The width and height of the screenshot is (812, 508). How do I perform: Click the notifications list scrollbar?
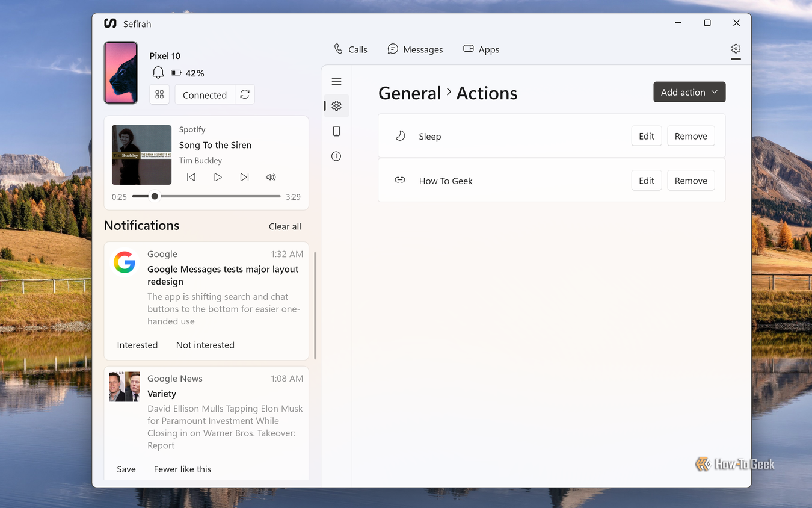point(315,305)
